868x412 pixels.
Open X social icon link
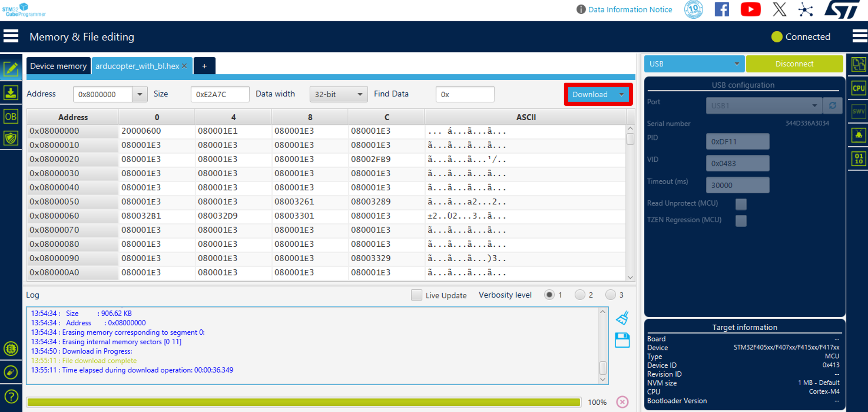click(x=779, y=9)
